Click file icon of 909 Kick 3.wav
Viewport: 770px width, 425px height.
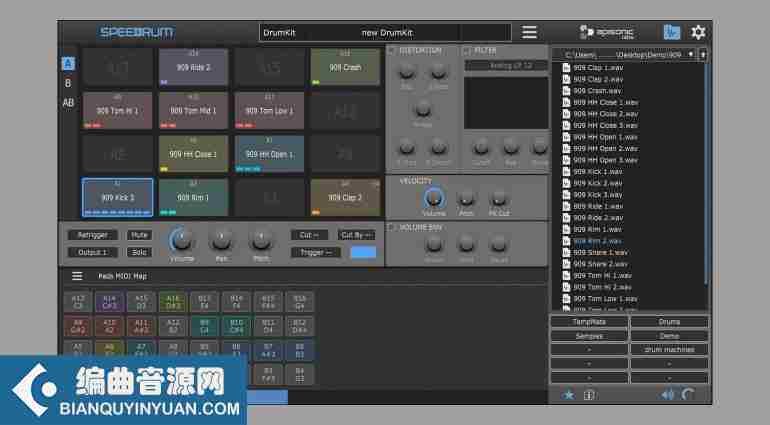tap(566, 195)
